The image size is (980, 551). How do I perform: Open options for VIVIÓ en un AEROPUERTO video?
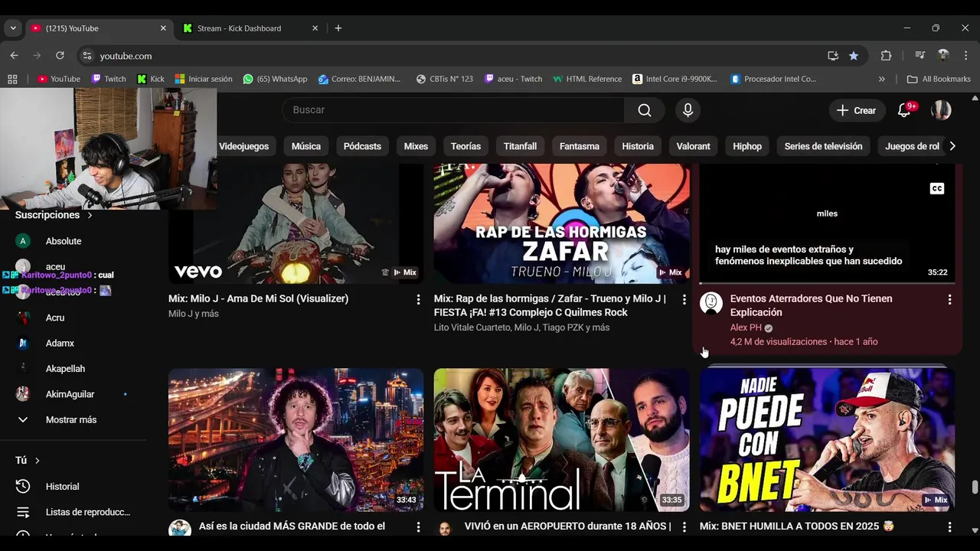tap(684, 527)
